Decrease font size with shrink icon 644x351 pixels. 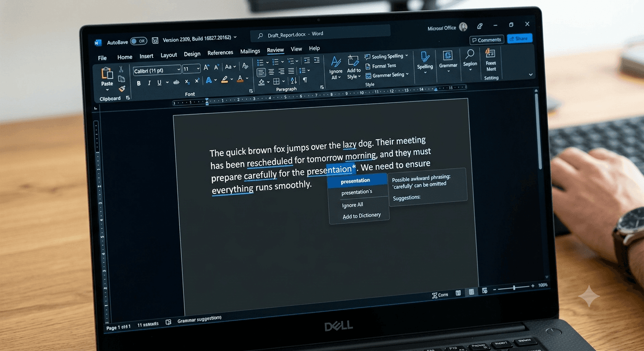(216, 67)
